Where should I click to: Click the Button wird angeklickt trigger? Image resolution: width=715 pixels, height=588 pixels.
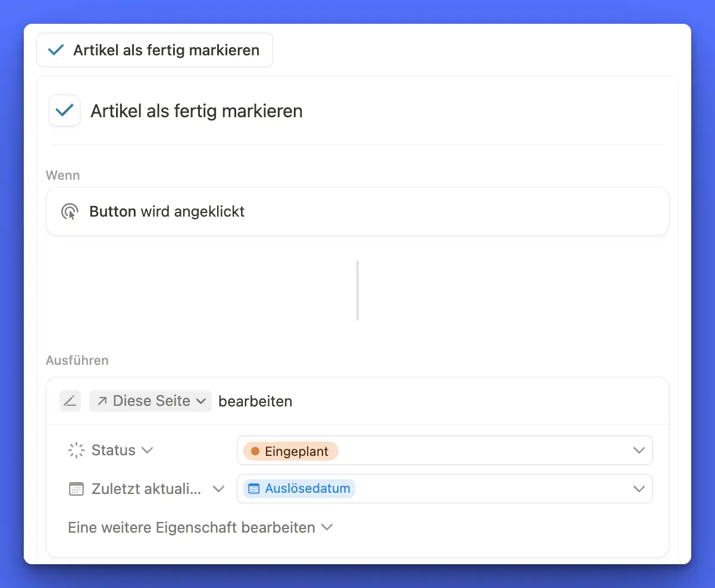click(x=357, y=212)
